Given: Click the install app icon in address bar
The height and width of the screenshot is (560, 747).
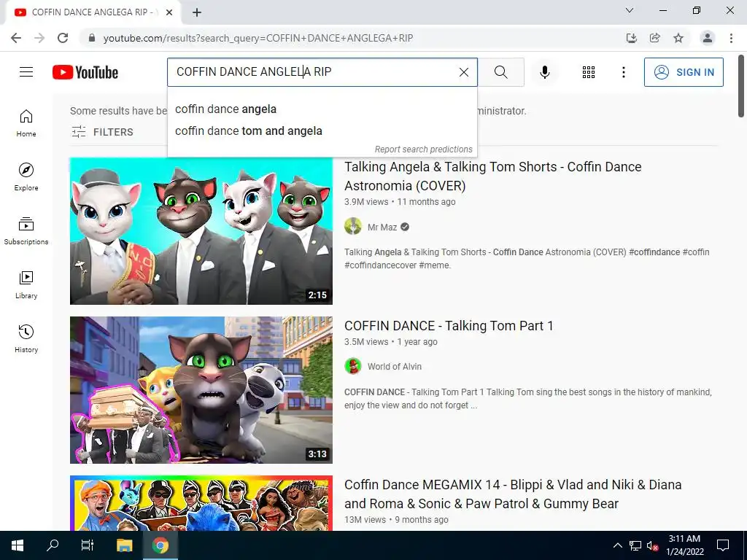Looking at the screenshot, I should click(x=632, y=38).
